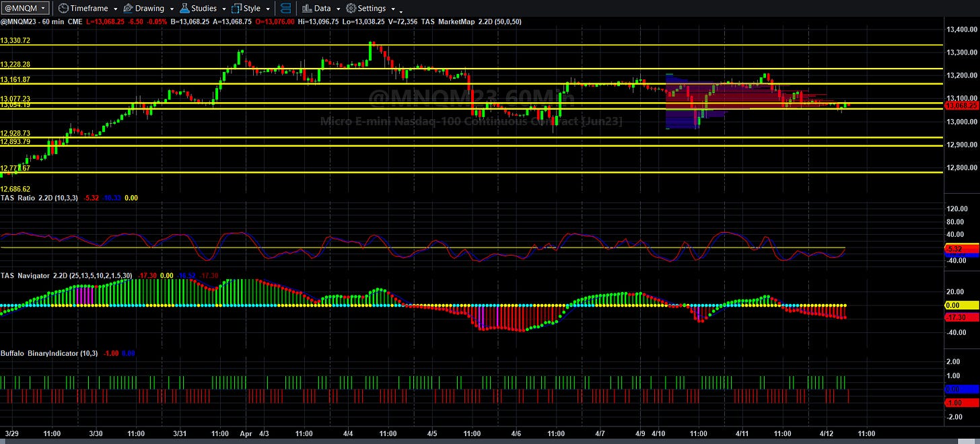Click the Drawing pencil icon
Viewport: 980px width, 444px height.
click(128, 8)
